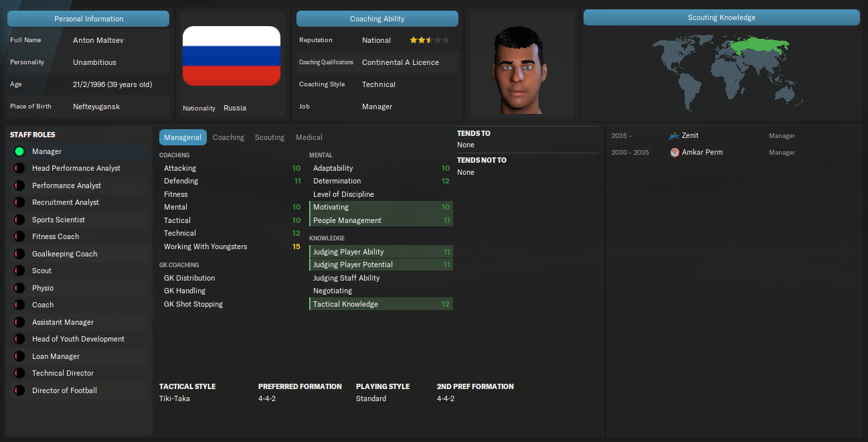Select the green Manager role indicator
The width and height of the screenshot is (868, 442).
19,152
